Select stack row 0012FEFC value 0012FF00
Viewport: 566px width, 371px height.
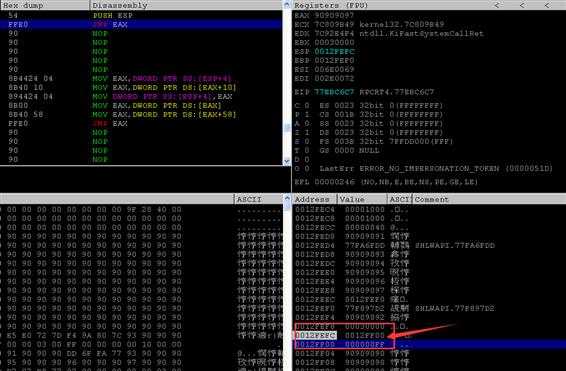430,336
